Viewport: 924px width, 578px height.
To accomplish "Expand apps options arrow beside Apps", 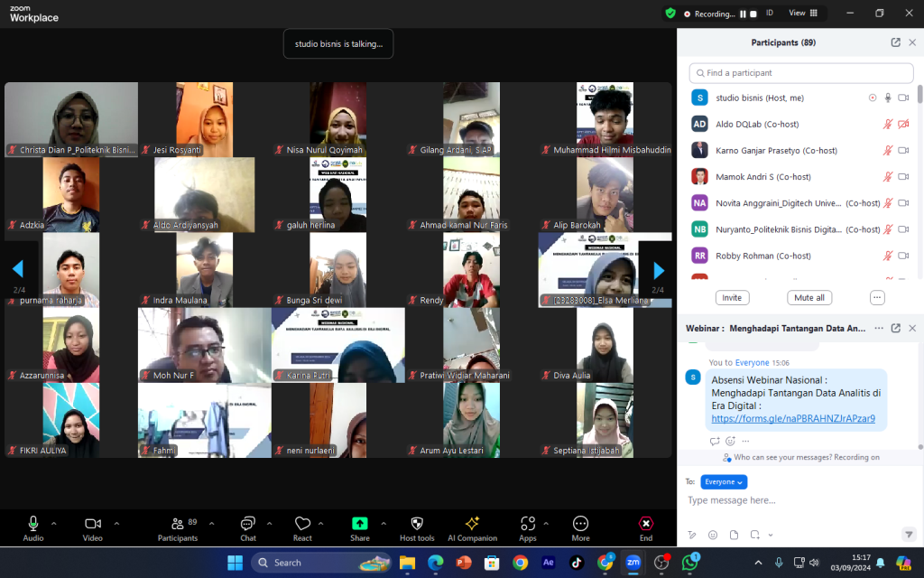I will [546, 523].
